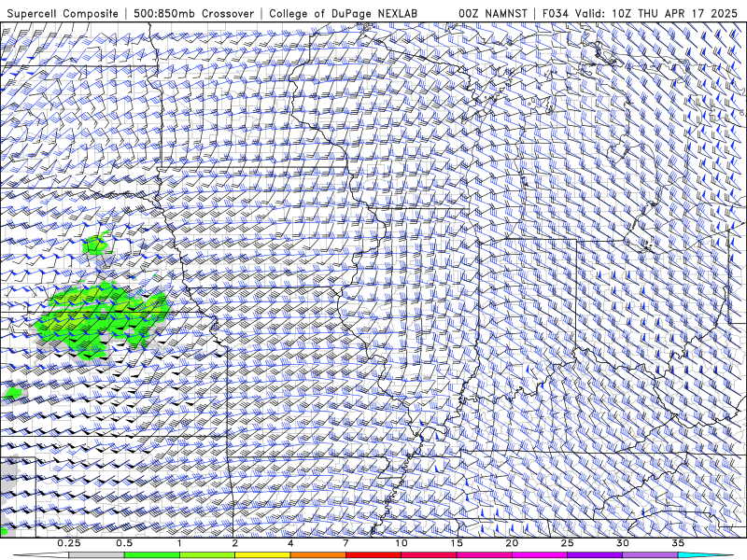This screenshot has width=747, height=560.
Task: Click the legend value '15'
Action: [x=457, y=543]
